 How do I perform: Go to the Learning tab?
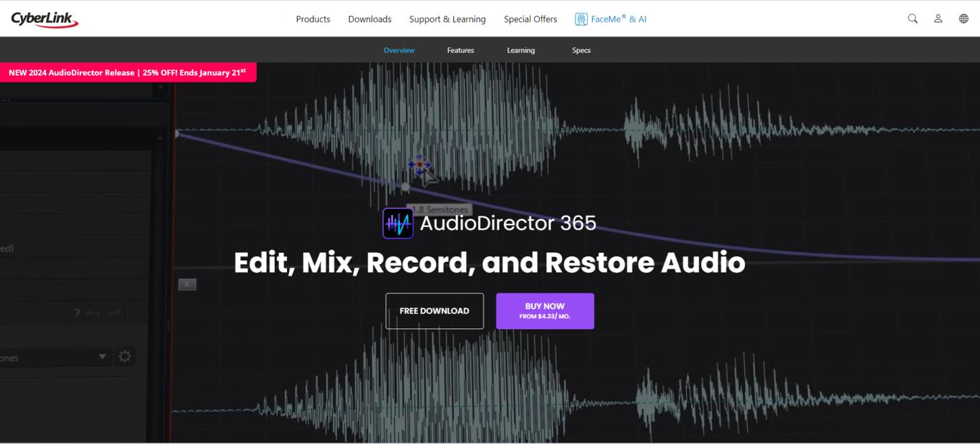(521, 50)
